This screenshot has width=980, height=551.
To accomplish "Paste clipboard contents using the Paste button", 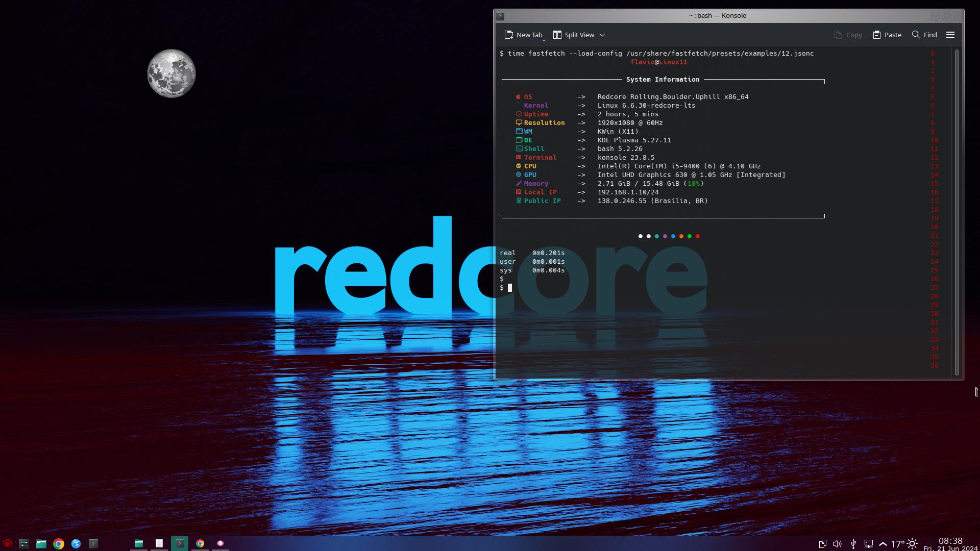I will (x=887, y=35).
